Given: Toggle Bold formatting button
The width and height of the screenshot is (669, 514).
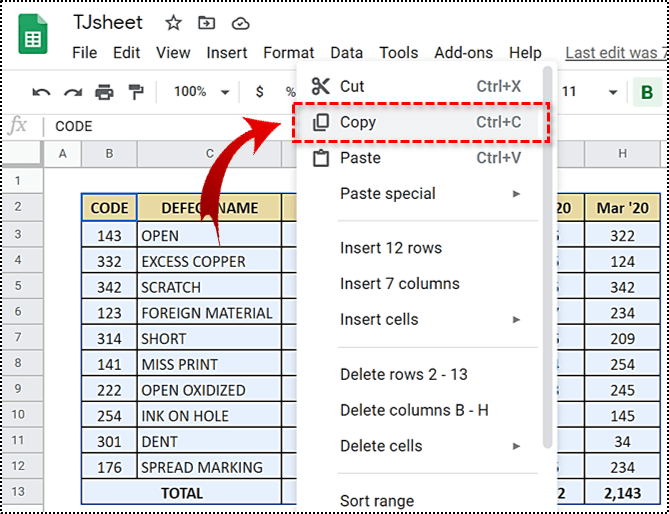Looking at the screenshot, I should tap(646, 93).
